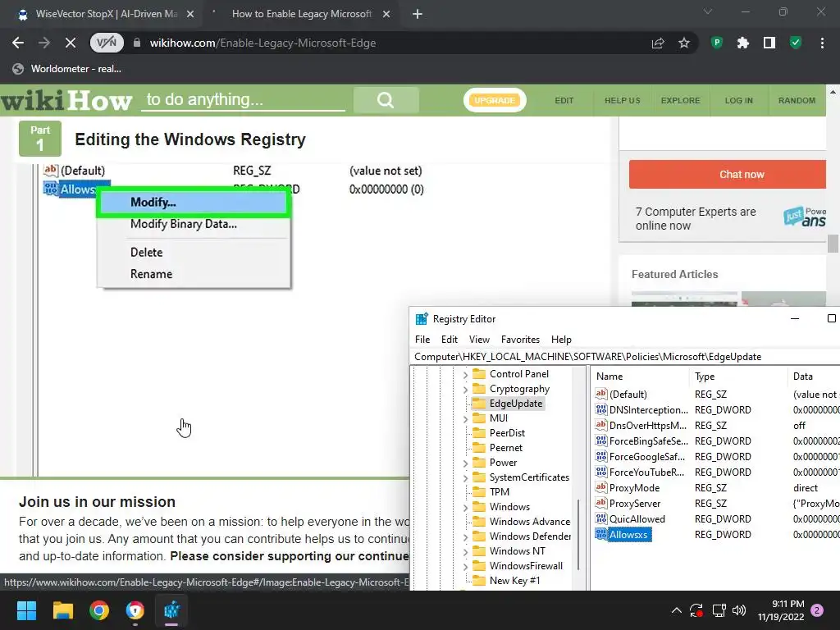Open File Explorer from taskbar
Viewport: 840px width, 630px height.
(62, 610)
